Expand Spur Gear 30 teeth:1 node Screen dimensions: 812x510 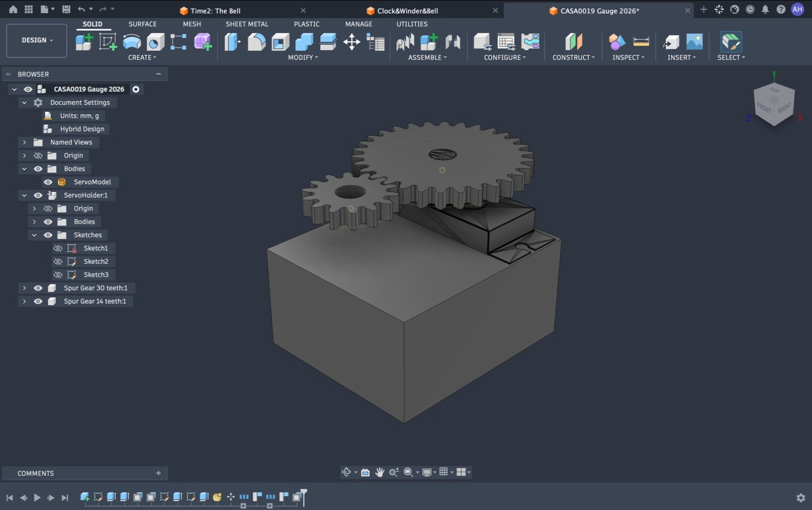[24, 288]
